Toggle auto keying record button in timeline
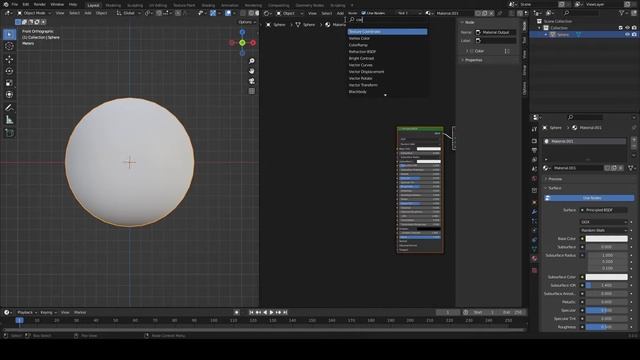Viewport: 640px width, 360px height. [237, 312]
